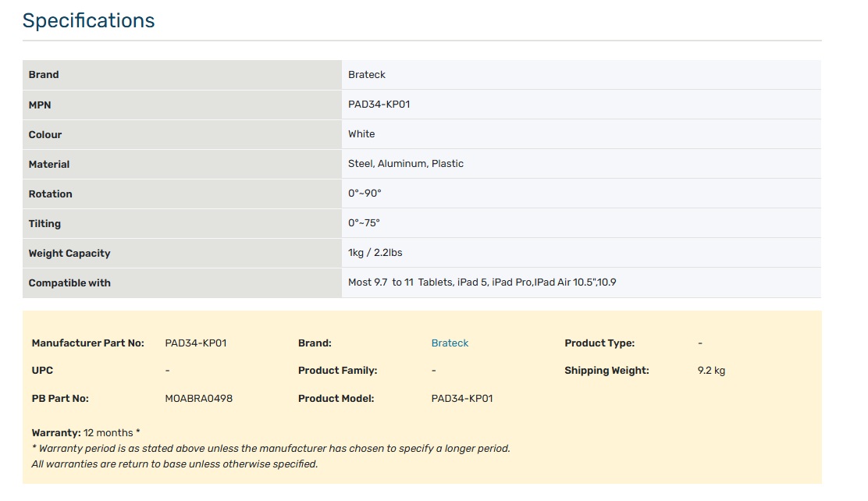The image size is (868, 501).
Task: Click the Weight Capacity value 1kg / 2.2lbs
Action: [x=375, y=253]
